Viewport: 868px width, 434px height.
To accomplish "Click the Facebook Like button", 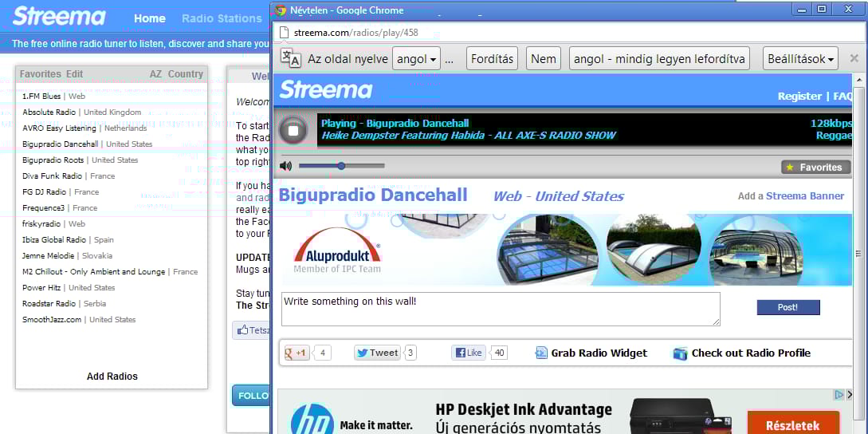I will (x=469, y=353).
